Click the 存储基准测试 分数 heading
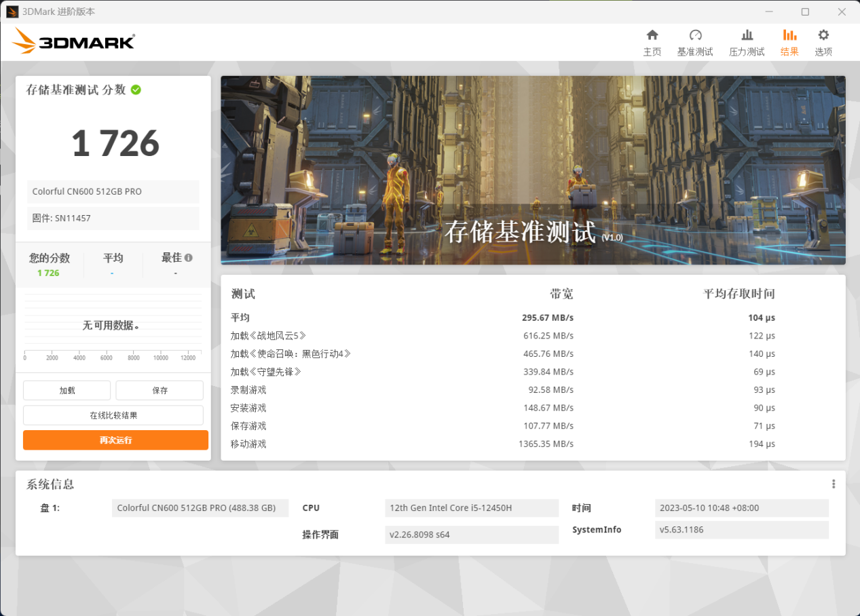The image size is (860, 616). (x=76, y=90)
